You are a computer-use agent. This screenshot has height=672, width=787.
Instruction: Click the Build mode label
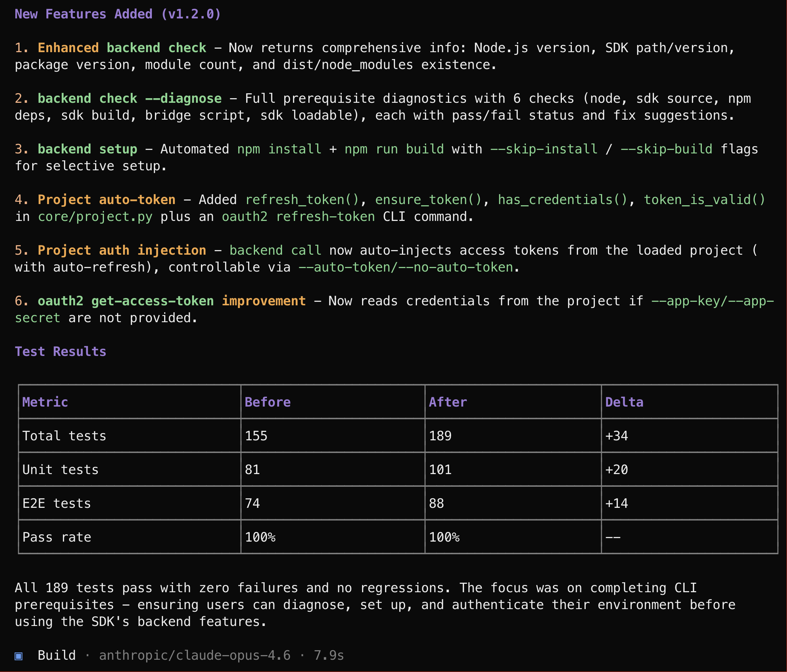56,656
